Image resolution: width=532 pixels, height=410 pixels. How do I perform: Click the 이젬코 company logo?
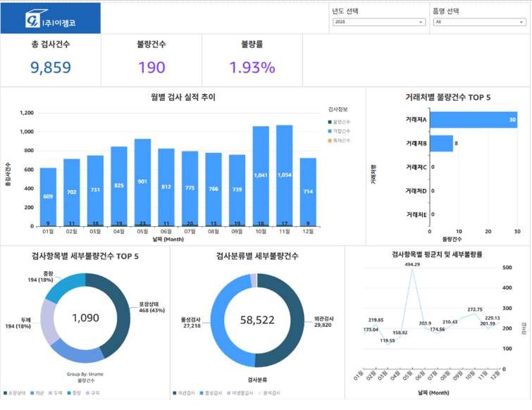[50, 18]
